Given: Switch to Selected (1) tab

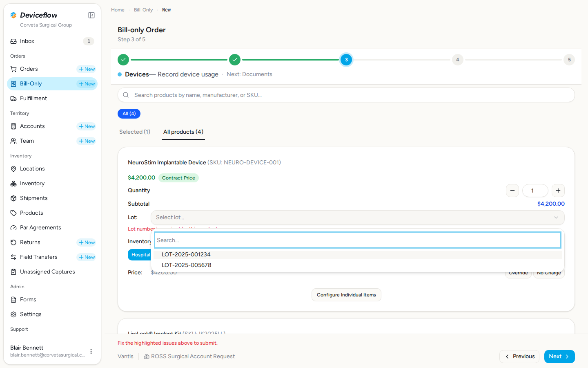Looking at the screenshot, I should 135,132.
